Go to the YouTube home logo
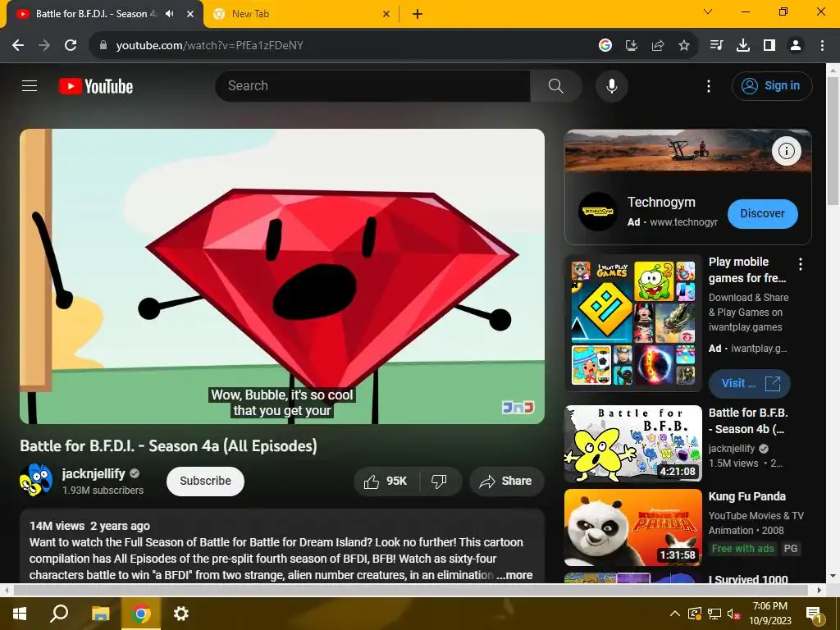This screenshot has width=840, height=630. coord(96,86)
